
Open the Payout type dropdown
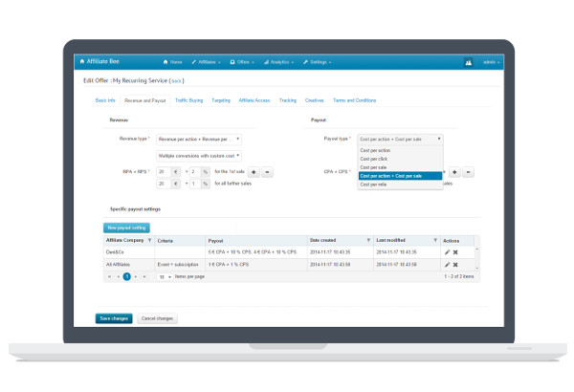pos(400,139)
